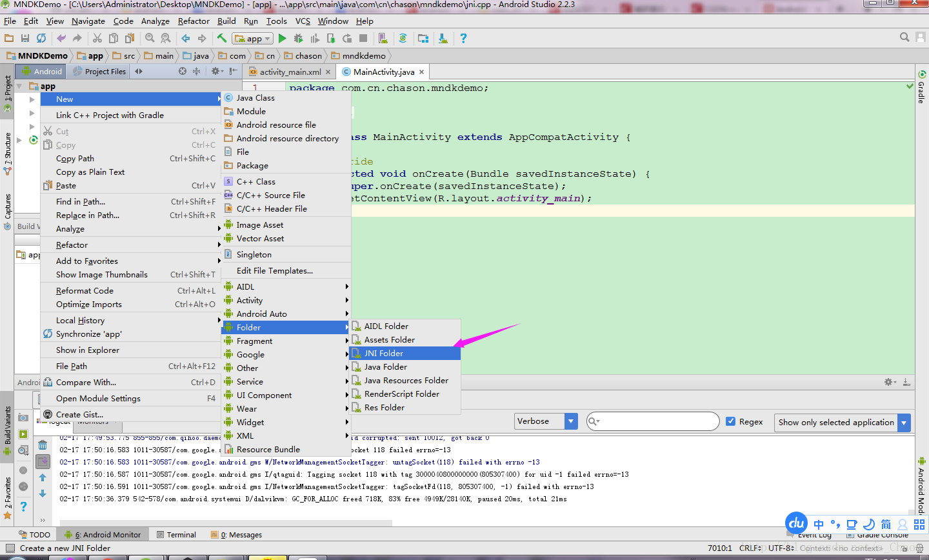The height and width of the screenshot is (560, 929).
Task: Toggle the Regex checkbox
Action: [x=731, y=421]
